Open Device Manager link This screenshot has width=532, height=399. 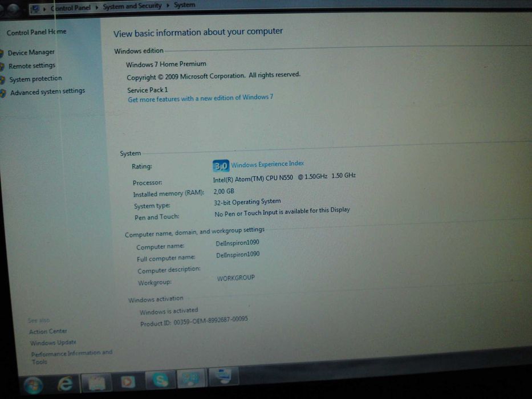31,52
